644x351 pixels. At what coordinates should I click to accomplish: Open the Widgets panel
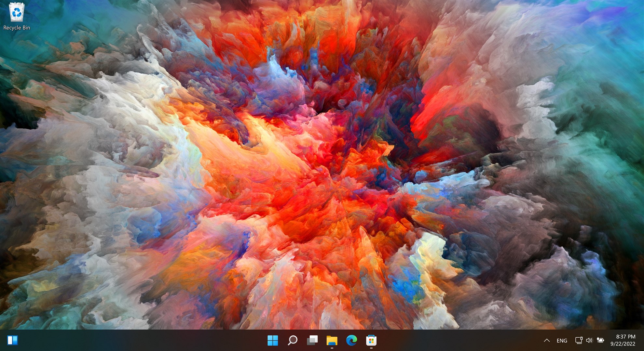point(12,340)
